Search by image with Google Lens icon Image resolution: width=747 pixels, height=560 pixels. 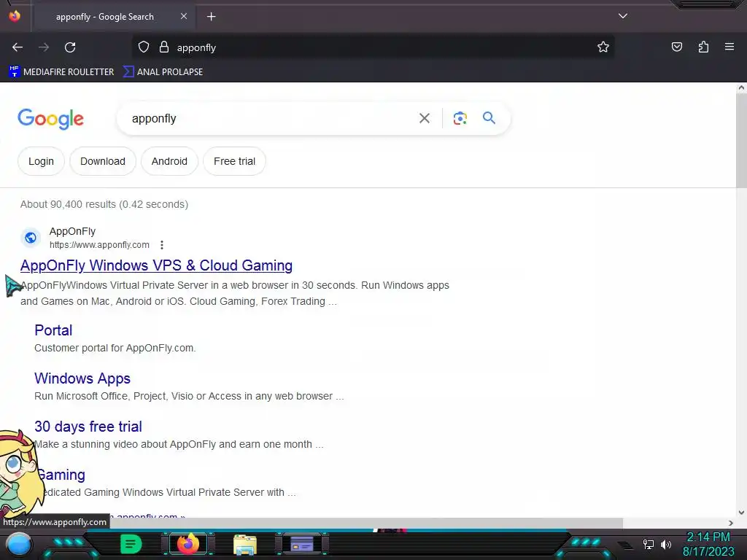coord(460,118)
